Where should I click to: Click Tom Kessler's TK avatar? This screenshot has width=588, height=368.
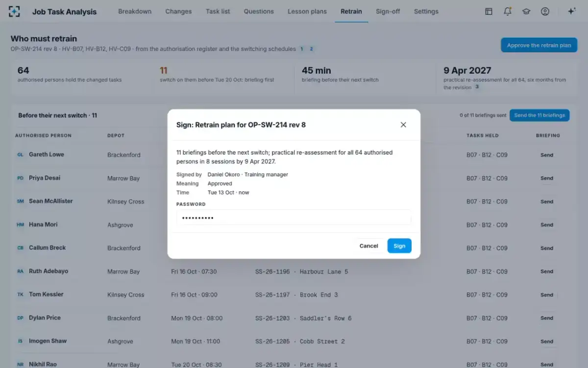tap(21, 294)
